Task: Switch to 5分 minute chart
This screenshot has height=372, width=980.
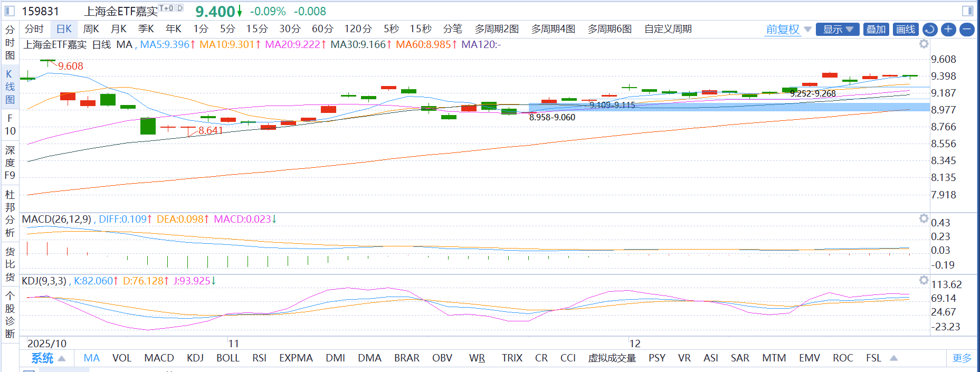Action: tap(227, 29)
